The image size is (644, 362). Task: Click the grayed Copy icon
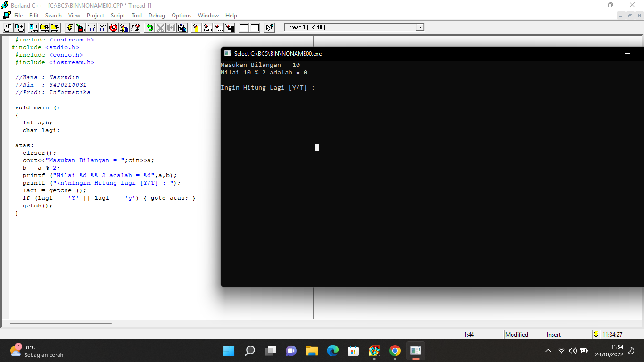(172, 27)
